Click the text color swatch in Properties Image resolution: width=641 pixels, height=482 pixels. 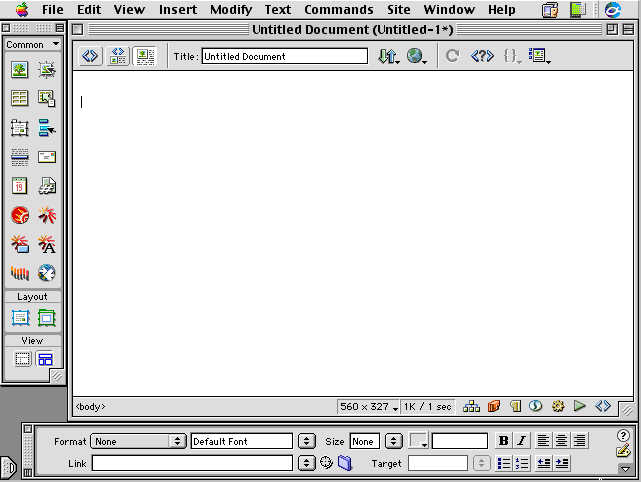(418, 441)
